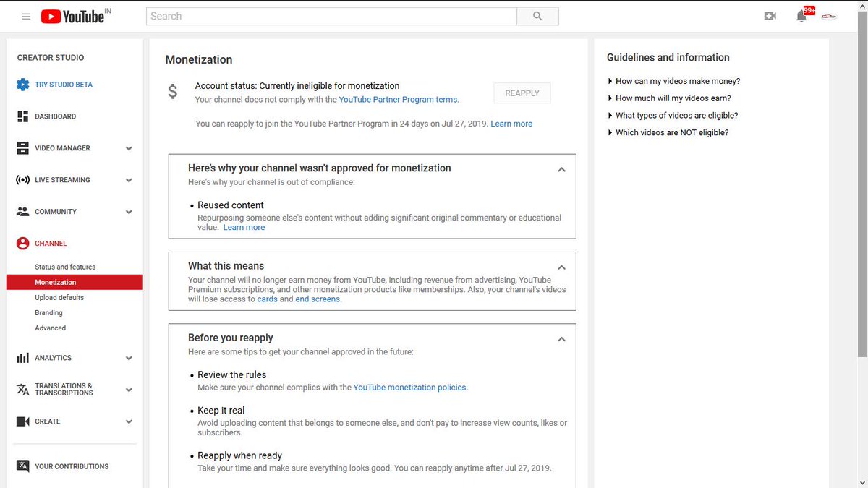Click the dollar sign account status icon
Viewport: 868px width, 488px height.
coord(172,92)
